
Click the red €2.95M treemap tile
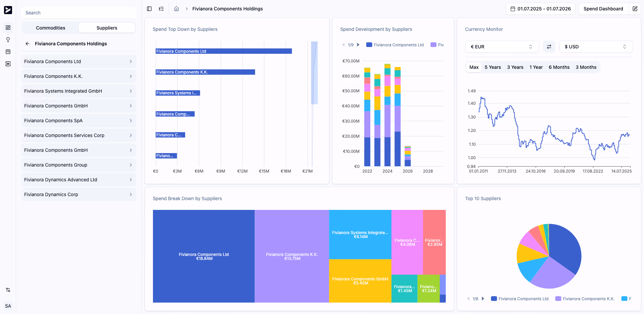pos(434,242)
